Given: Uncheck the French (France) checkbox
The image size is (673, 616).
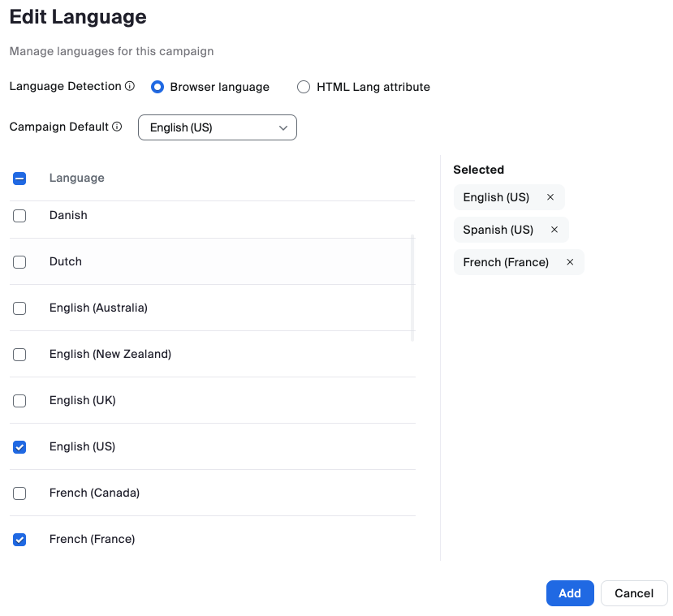Looking at the screenshot, I should 20,540.
